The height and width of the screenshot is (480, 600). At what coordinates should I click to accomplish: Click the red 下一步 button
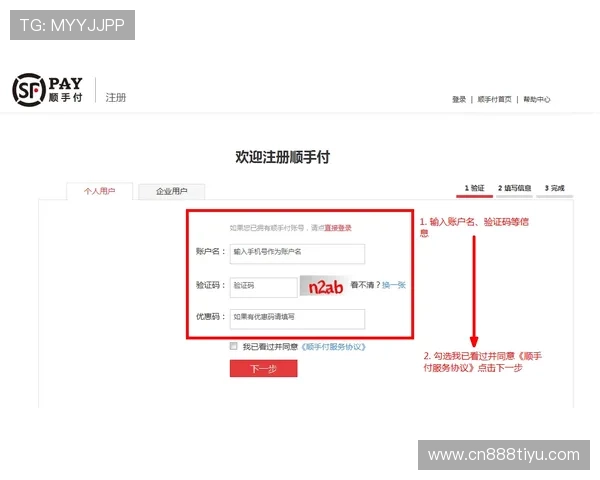(264, 368)
